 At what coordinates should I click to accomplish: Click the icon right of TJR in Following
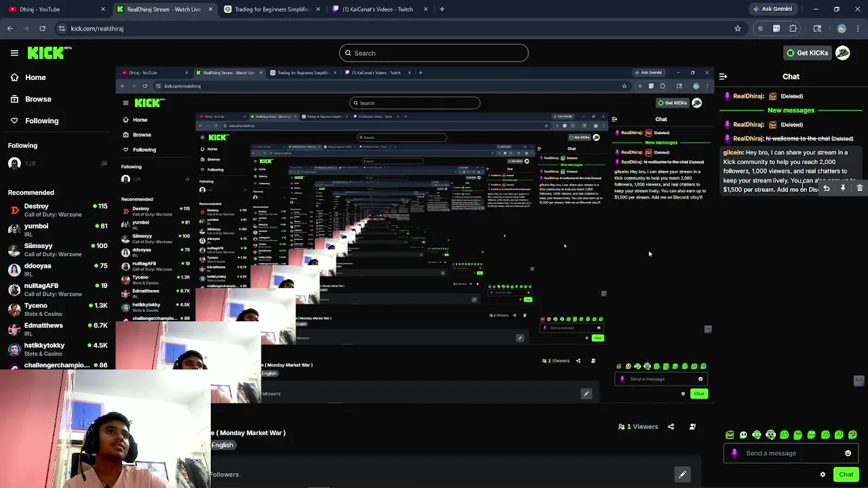(103, 163)
